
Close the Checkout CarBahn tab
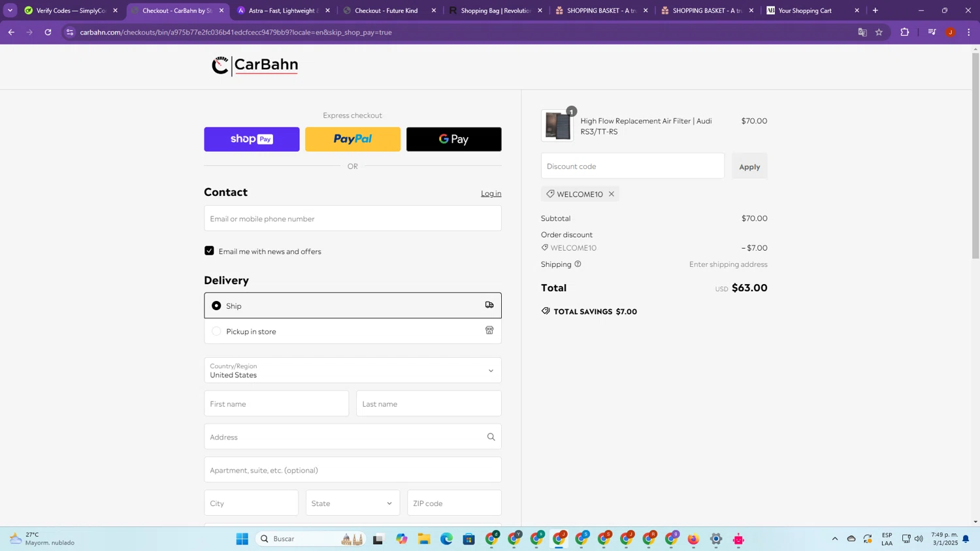tap(221, 10)
